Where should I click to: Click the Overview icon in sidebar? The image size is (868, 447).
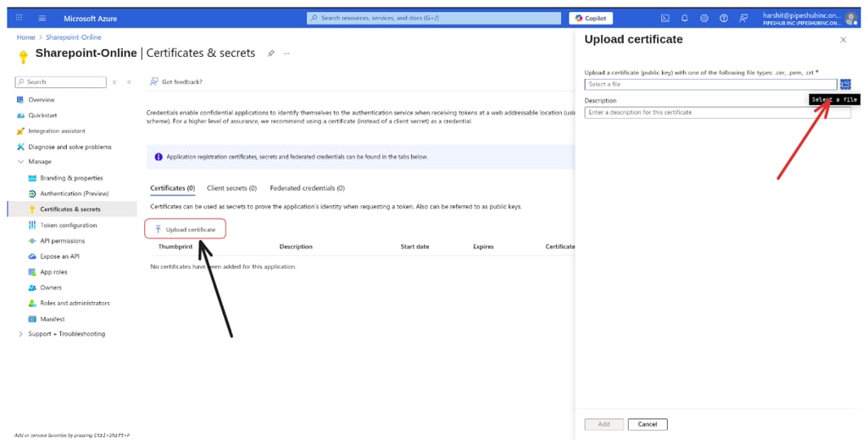coord(20,100)
